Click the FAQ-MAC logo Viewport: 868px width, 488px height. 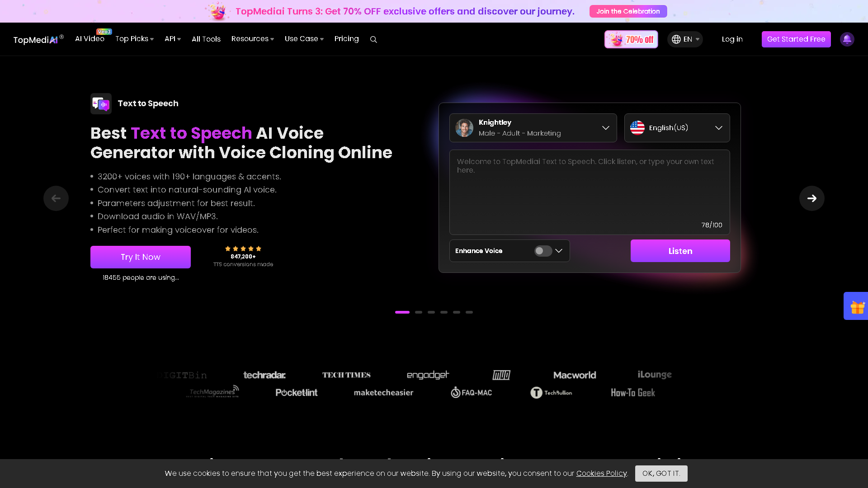click(x=471, y=393)
